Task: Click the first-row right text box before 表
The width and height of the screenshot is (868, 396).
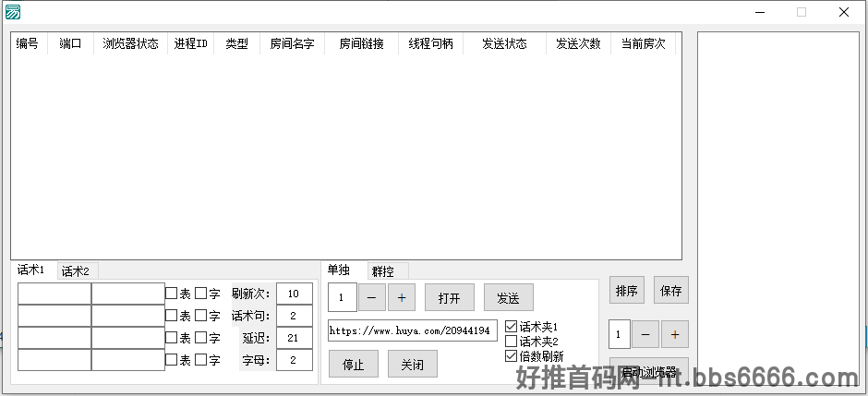Action: point(127,294)
